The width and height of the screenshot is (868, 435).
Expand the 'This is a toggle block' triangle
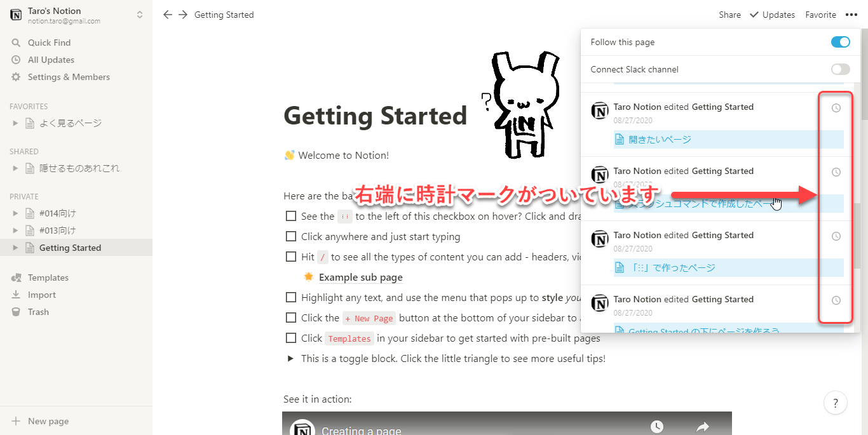(x=290, y=358)
